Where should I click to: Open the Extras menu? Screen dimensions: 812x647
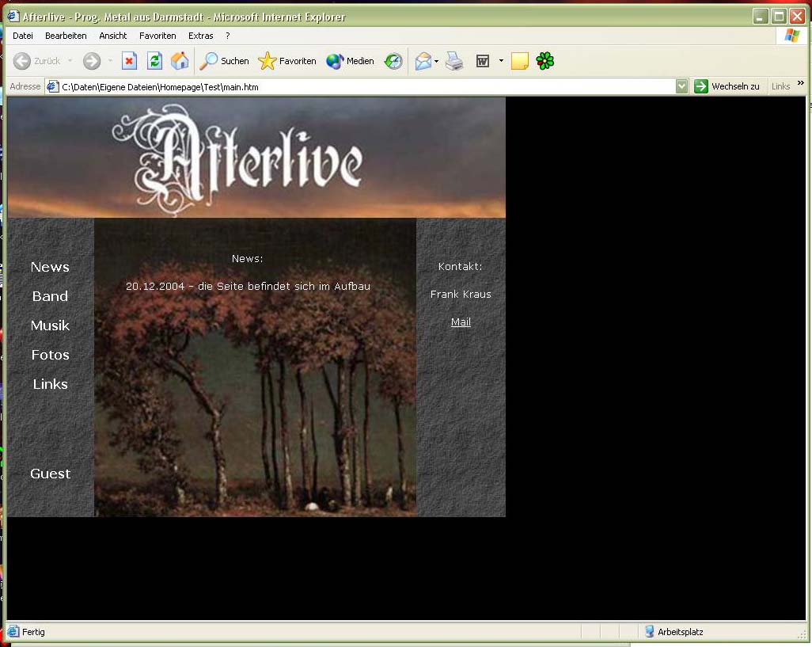coord(201,36)
